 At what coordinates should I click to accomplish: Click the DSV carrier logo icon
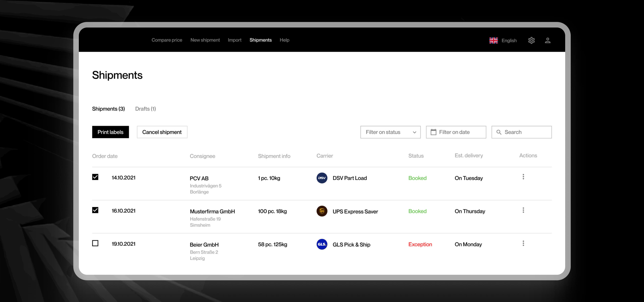tap(322, 178)
